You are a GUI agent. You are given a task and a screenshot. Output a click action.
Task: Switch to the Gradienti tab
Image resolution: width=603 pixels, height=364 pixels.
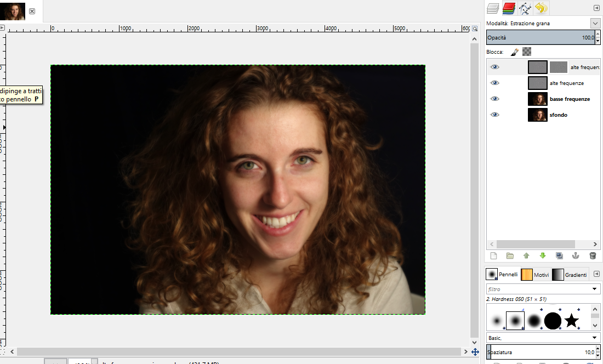coord(570,274)
